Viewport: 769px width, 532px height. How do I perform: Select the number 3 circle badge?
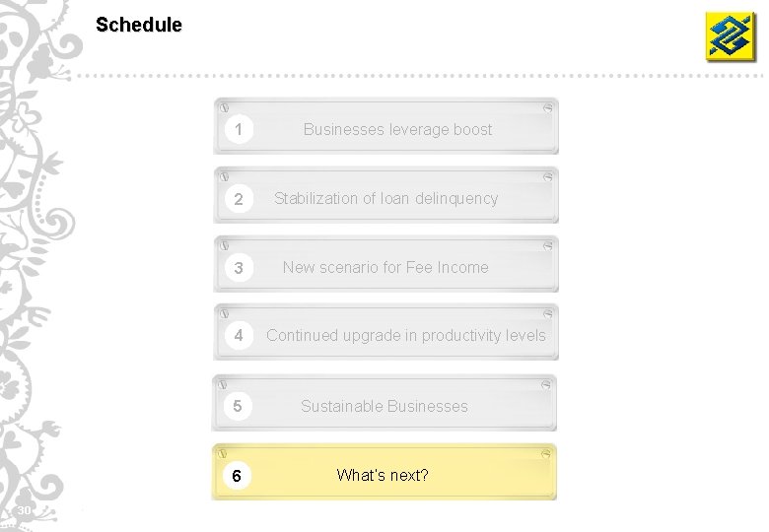(x=238, y=268)
